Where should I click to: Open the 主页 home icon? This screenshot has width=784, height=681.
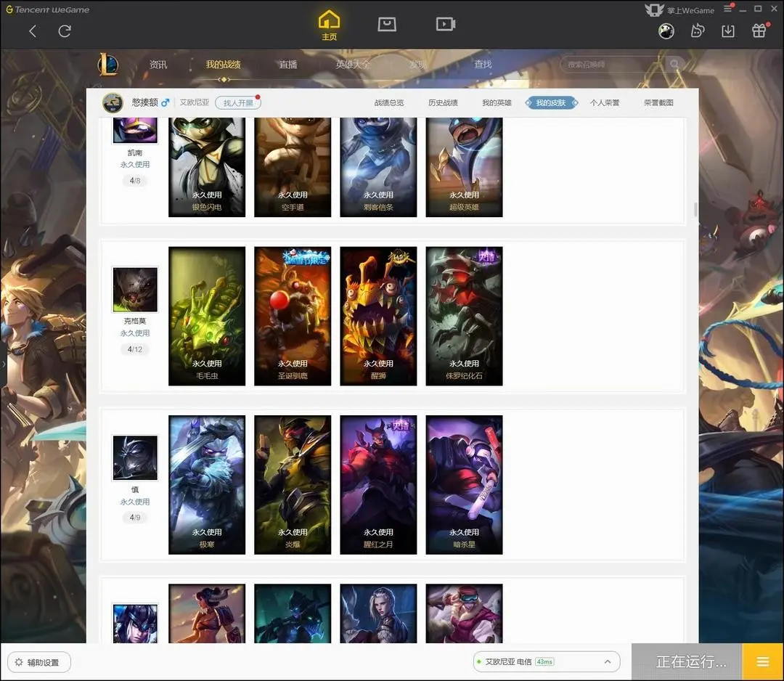pos(329,25)
